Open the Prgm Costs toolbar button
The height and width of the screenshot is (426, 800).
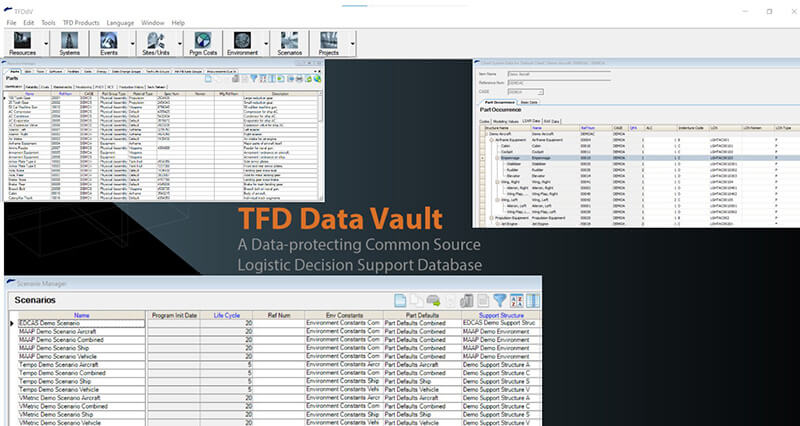[x=203, y=43]
